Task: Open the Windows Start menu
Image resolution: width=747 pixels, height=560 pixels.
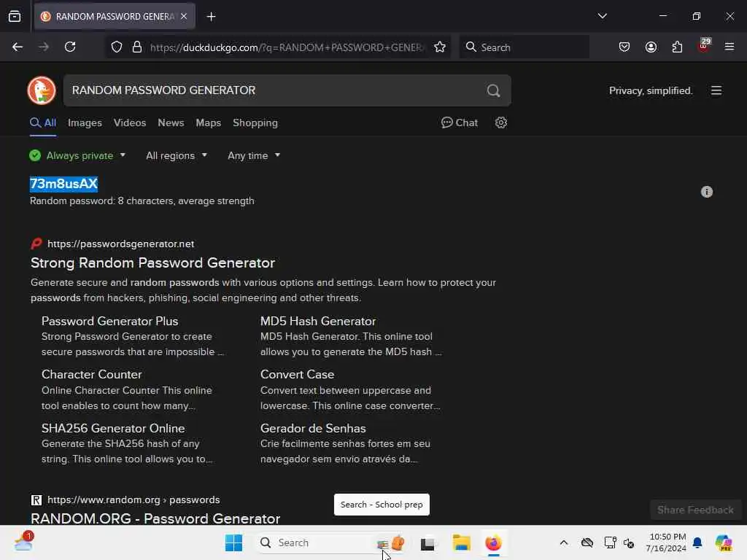Action: 233,542
